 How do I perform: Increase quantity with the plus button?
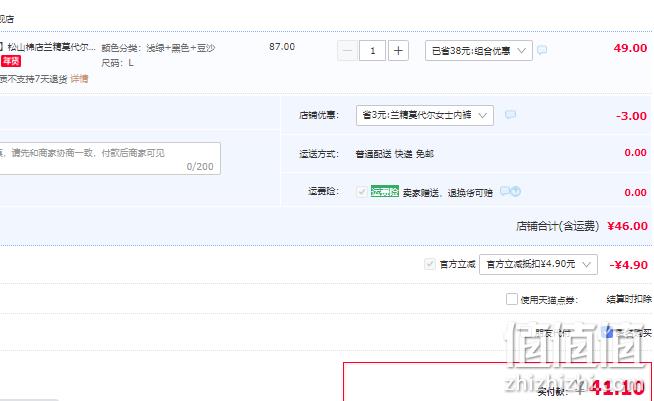coord(398,51)
